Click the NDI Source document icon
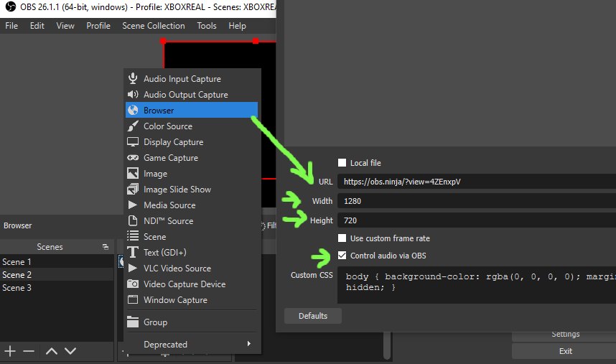Image resolution: width=616 pixels, height=364 pixels. [x=133, y=220]
